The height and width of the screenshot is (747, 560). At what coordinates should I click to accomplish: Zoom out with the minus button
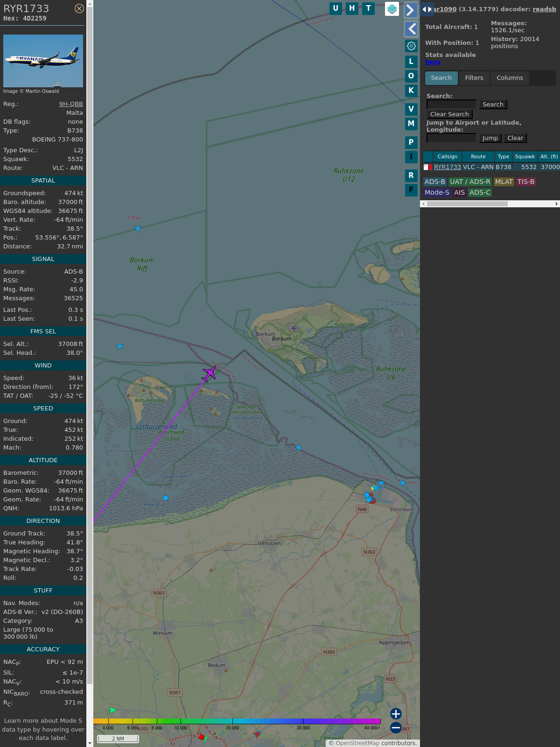coord(396,727)
